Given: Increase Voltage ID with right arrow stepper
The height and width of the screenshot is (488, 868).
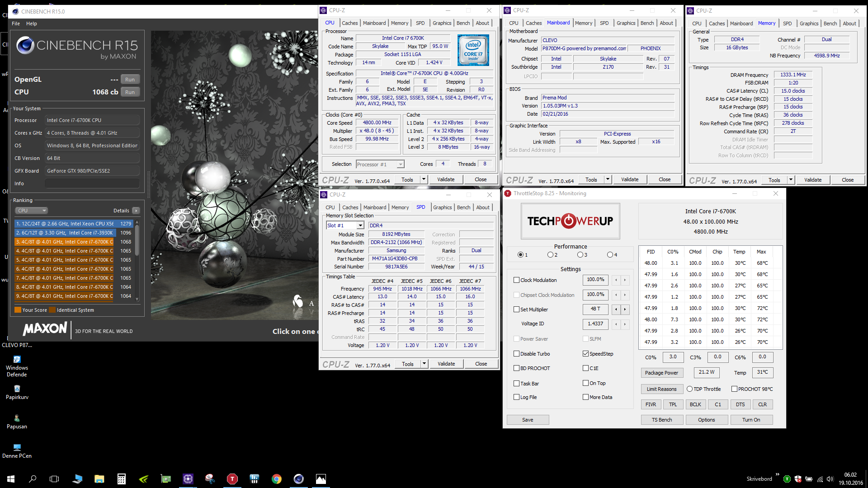Looking at the screenshot, I should pyautogui.click(x=625, y=324).
